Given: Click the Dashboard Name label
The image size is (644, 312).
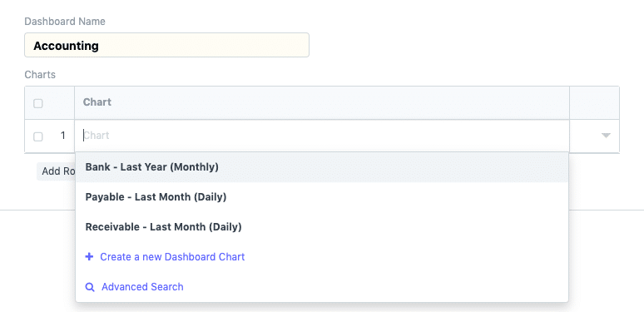Looking at the screenshot, I should [65, 22].
